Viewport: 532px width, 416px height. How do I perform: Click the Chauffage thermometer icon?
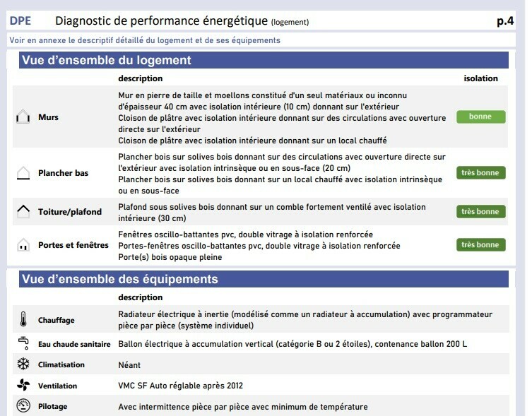[x=23, y=320]
